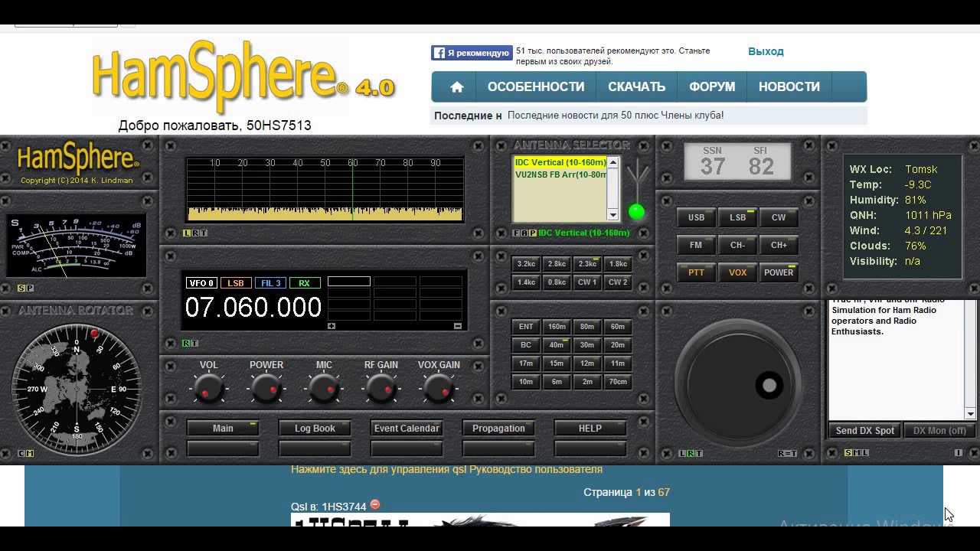
Task: Select the CW 1 filter
Action: [587, 282]
